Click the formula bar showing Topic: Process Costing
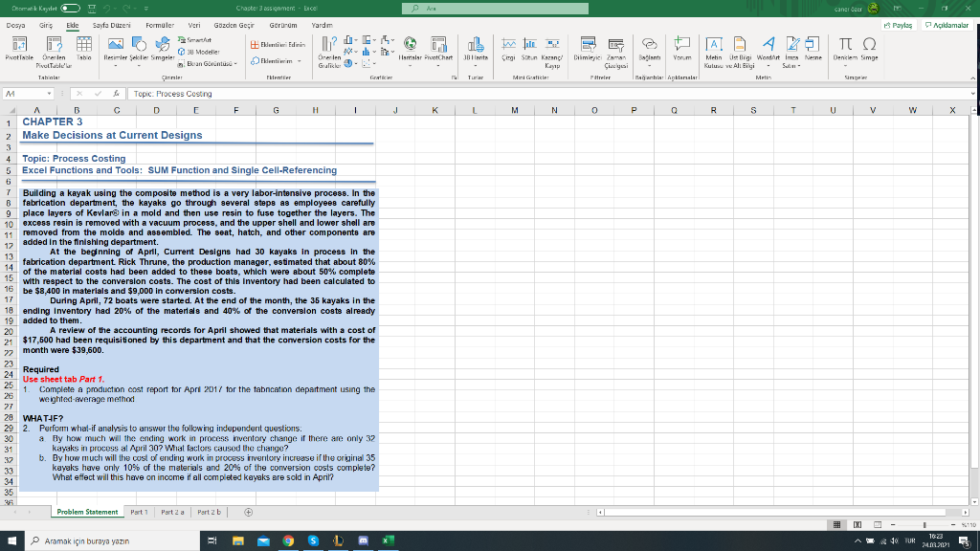 coord(550,94)
